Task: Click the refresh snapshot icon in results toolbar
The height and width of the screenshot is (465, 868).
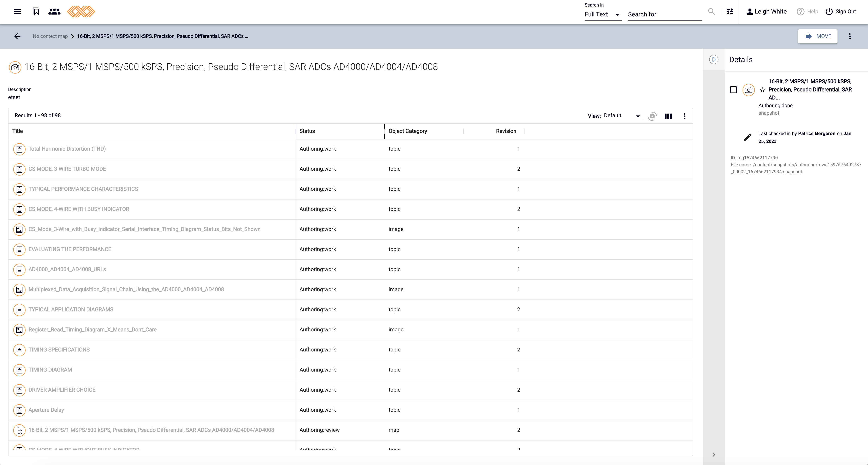Action: [x=652, y=116]
